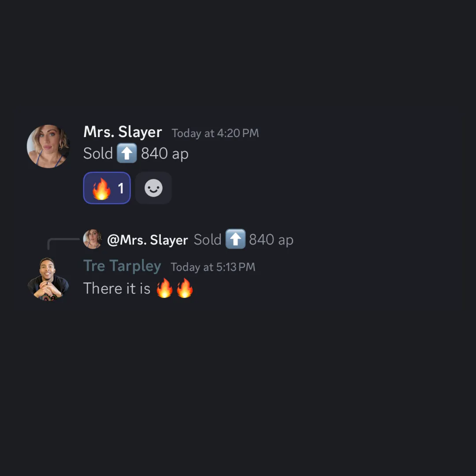The width and height of the screenshot is (476, 476).
Task: Click the second fire emoji in Tre's message
Action: pos(185,288)
